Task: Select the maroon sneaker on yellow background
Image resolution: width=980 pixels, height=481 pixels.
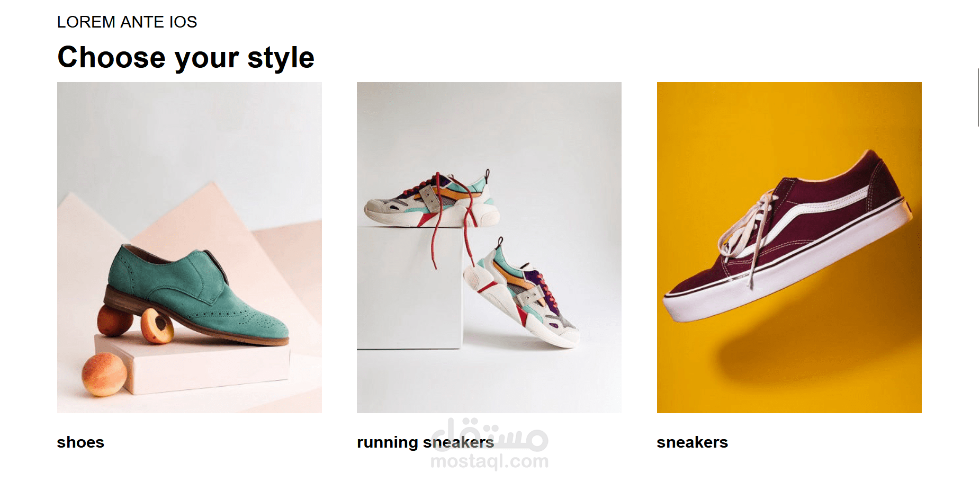Action: click(x=789, y=247)
